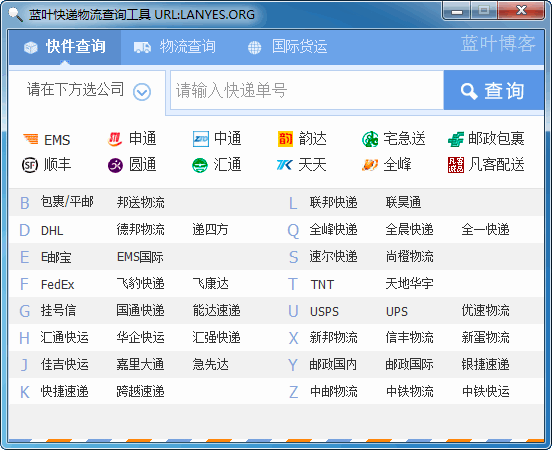552x450 pixels.
Task: Select FedEx in row F
Action: [57, 284]
